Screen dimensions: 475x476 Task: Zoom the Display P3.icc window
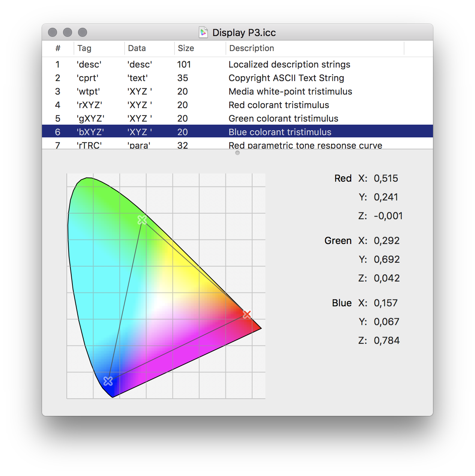tap(83, 32)
